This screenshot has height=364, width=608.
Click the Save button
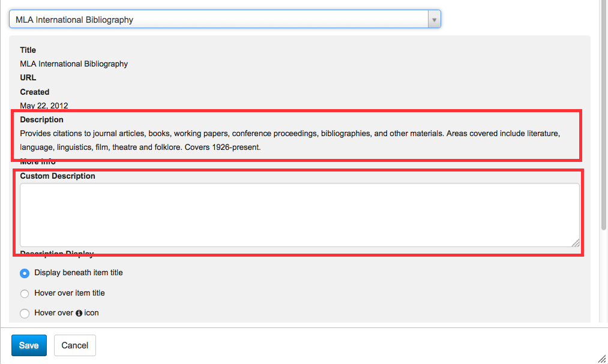click(29, 345)
